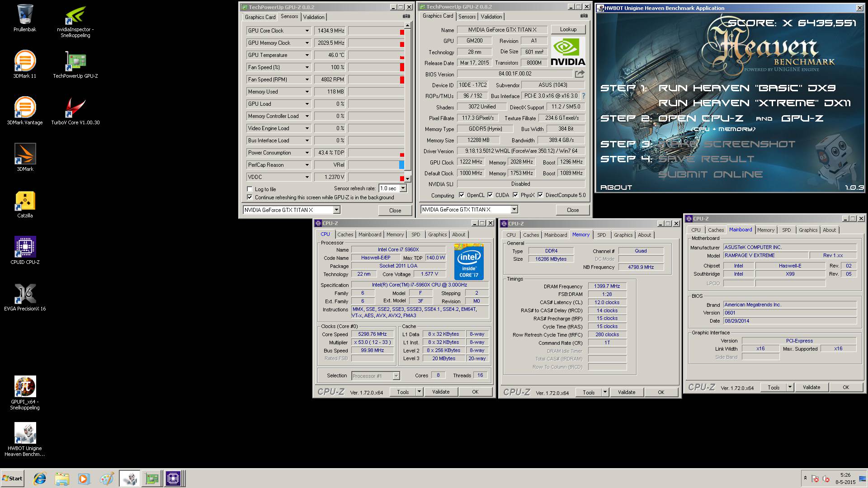Expand the GPU Temperature sensor dropdown
This screenshot has height=488, width=868.
click(307, 55)
